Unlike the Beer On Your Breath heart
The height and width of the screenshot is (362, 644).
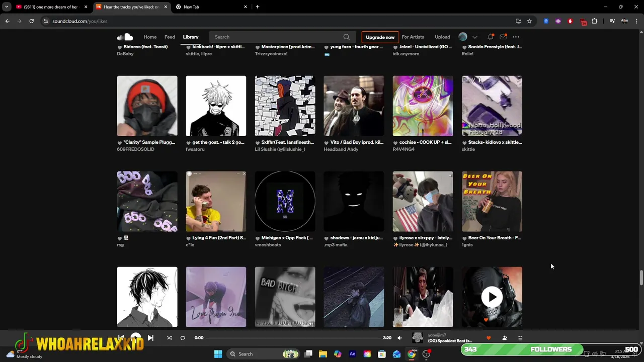pos(464,238)
